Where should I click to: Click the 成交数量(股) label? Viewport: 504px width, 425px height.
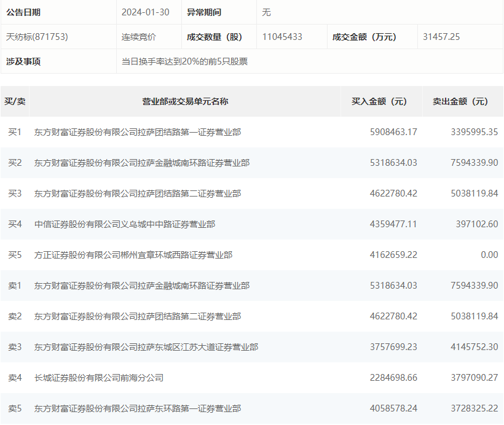tap(215, 37)
